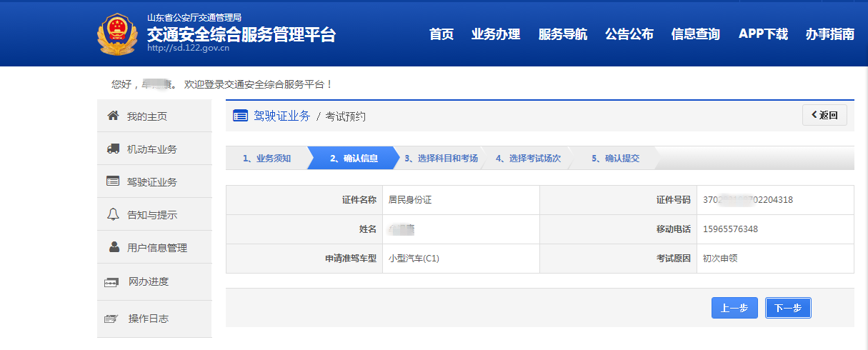Click the police badge emblem logo
Viewport: 868px width, 350px height.
pyautogui.click(x=118, y=34)
